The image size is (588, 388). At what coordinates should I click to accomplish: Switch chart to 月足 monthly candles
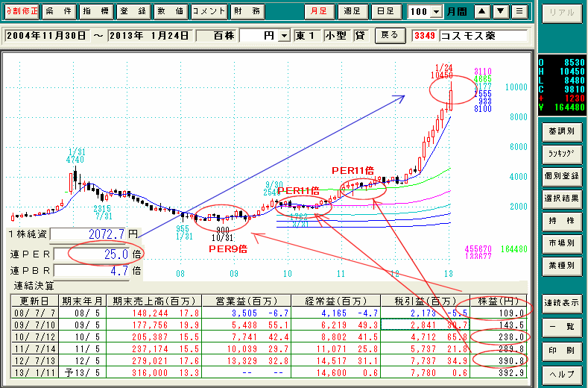pyautogui.click(x=319, y=11)
